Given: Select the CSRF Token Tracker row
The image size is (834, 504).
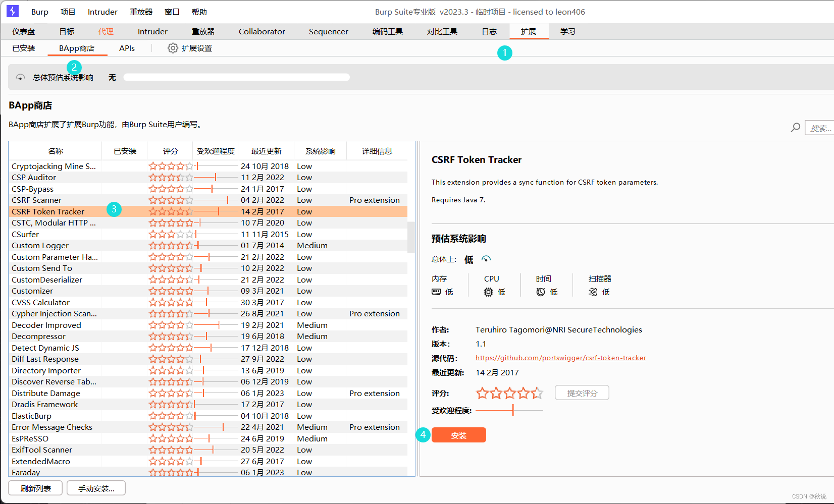Looking at the screenshot, I should click(208, 211).
